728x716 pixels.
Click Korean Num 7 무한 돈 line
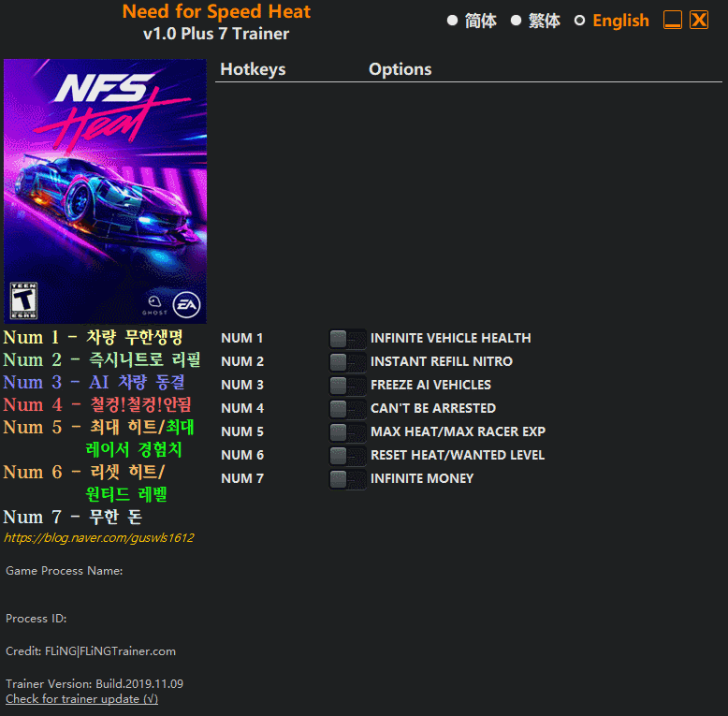tap(73, 517)
